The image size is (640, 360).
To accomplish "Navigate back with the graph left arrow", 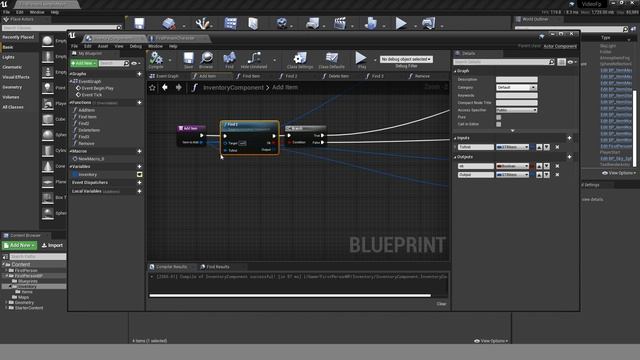I will pos(165,87).
